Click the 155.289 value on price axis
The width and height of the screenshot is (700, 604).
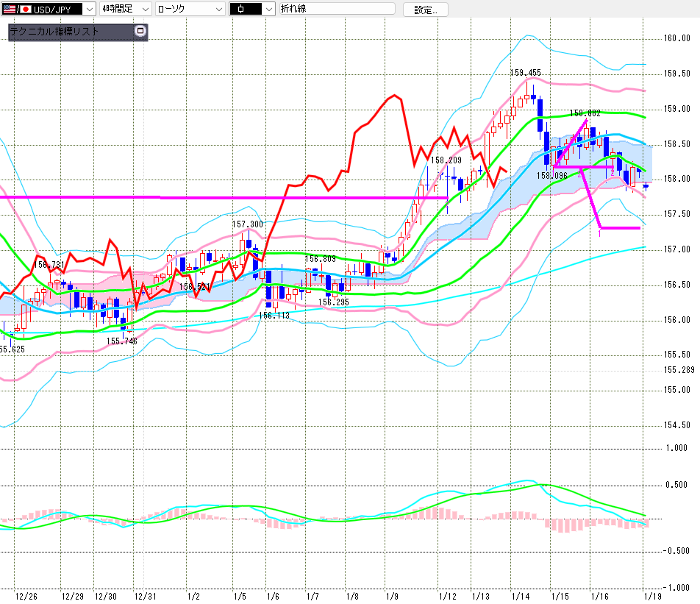click(x=679, y=370)
